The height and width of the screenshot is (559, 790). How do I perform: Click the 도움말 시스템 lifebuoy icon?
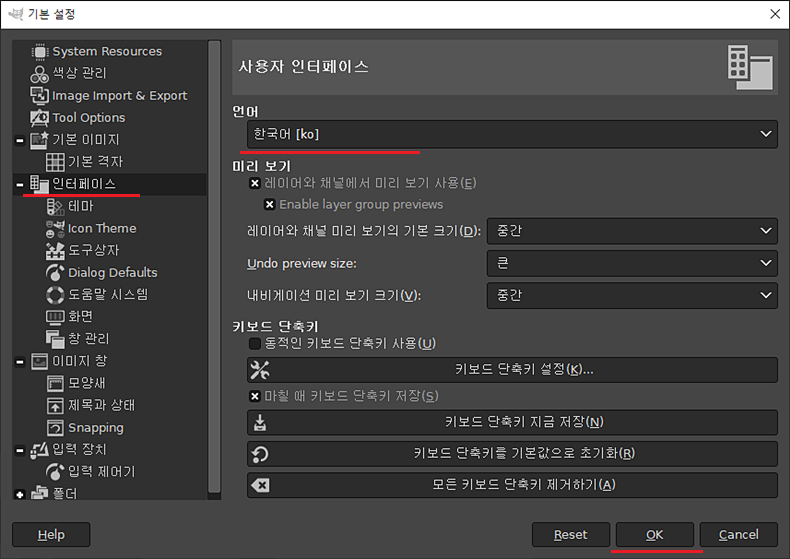point(55,295)
